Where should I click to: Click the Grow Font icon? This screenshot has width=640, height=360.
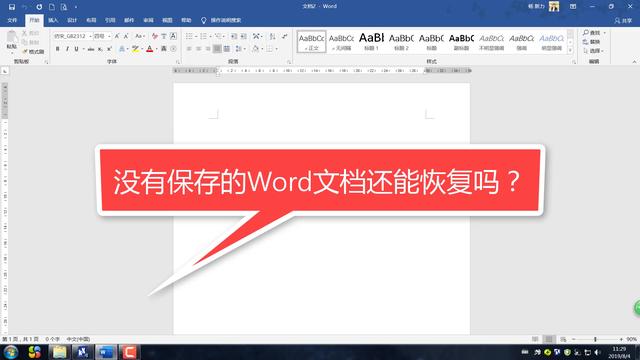[117, 36]
